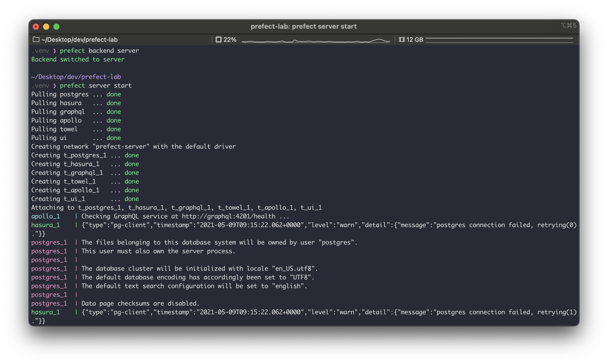Click the 22% CPU utilization label
Screen dimensions: 608x364
pyautogui.click(x=230, y=40)
